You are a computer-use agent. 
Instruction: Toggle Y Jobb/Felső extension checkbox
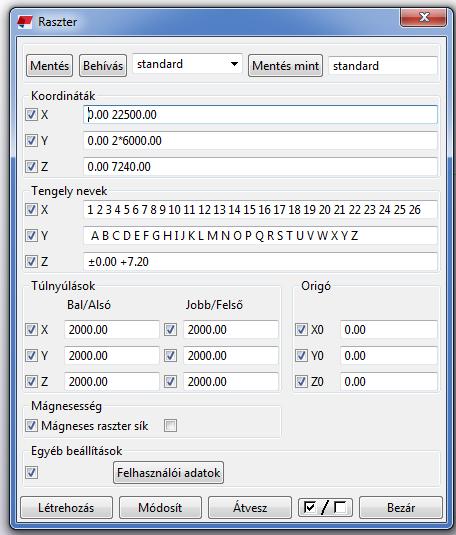(170, 356)
